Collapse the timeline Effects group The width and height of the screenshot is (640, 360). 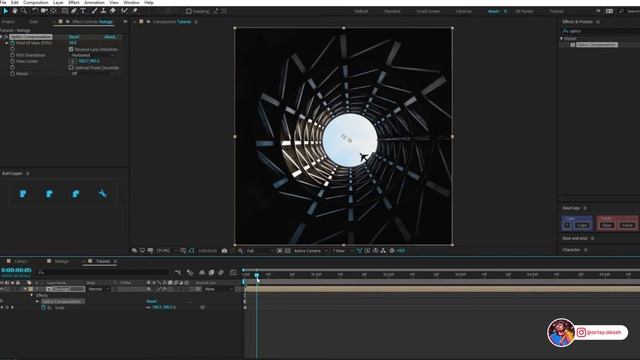pos(31,295)
